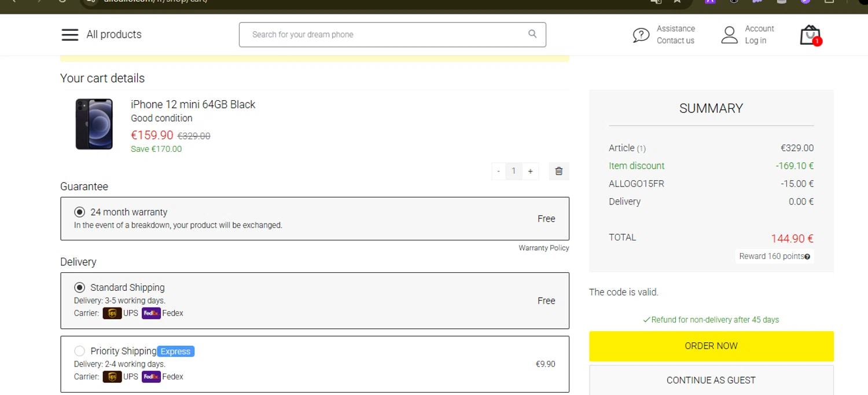Click the search magnifier icon
This screenshot has height=395, width=868.
point(532,34)
